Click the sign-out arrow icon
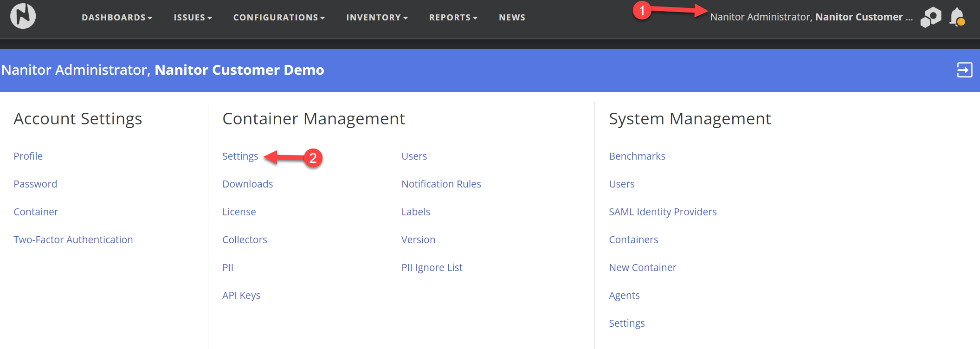Screen dimensions: 980x349 coord(965,70)
